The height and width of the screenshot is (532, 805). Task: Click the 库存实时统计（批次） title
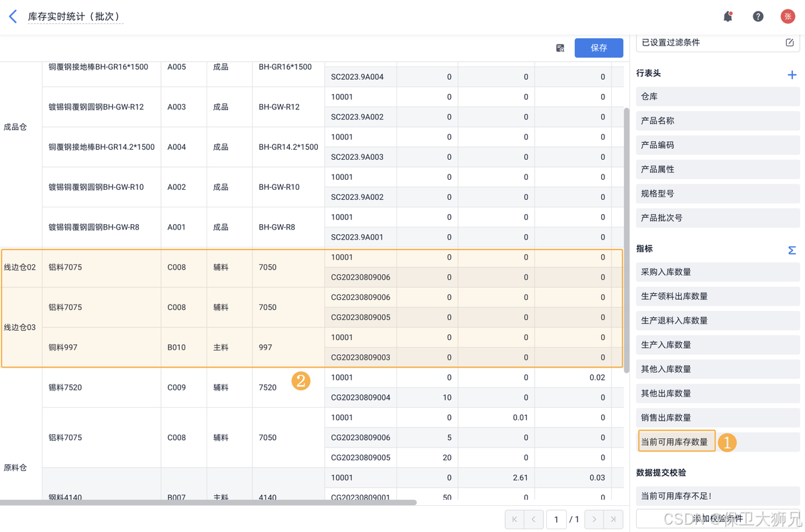[x=74, y=16]
